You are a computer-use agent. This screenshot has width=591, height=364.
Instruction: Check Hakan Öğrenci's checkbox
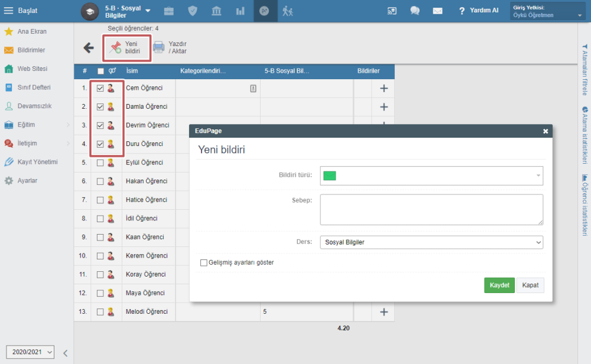tap(100, 181)
